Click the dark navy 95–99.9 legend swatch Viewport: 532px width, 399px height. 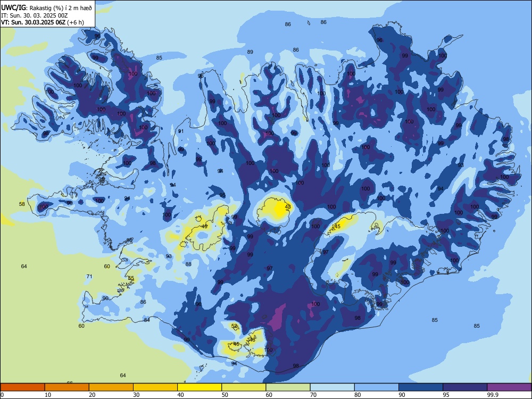(465, 387)
